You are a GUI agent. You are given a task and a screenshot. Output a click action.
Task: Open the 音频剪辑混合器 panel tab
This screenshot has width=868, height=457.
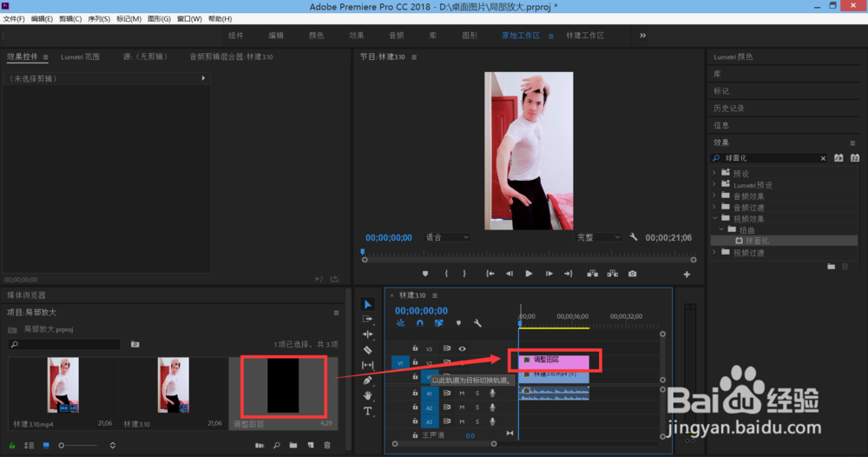[x=232, y=56]
